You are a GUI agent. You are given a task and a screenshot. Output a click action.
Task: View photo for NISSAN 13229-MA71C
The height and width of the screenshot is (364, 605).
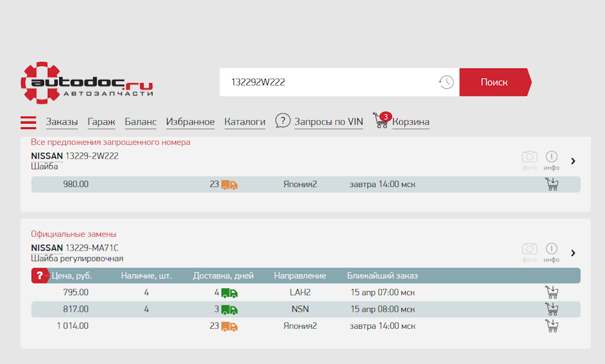point(529,253)
